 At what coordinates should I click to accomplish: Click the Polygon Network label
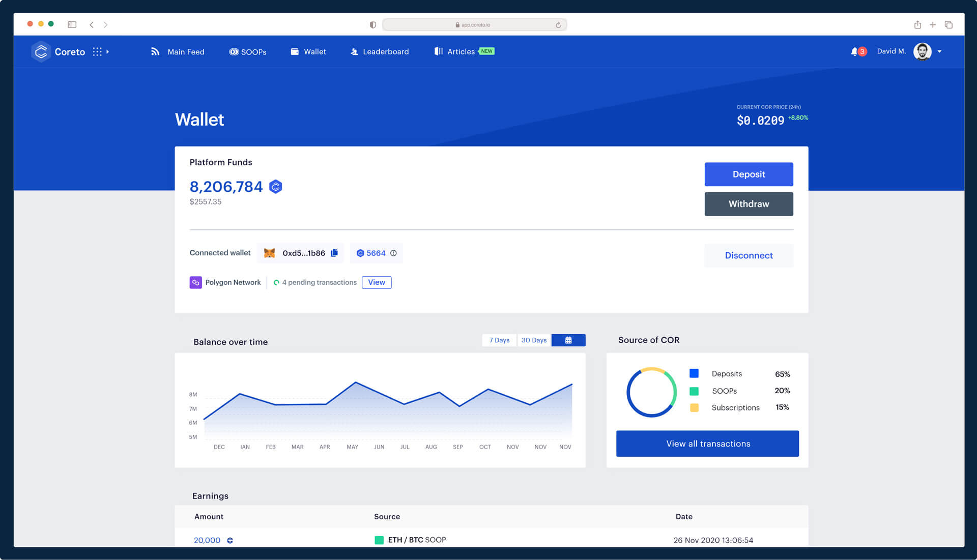(x=233, y=282)
